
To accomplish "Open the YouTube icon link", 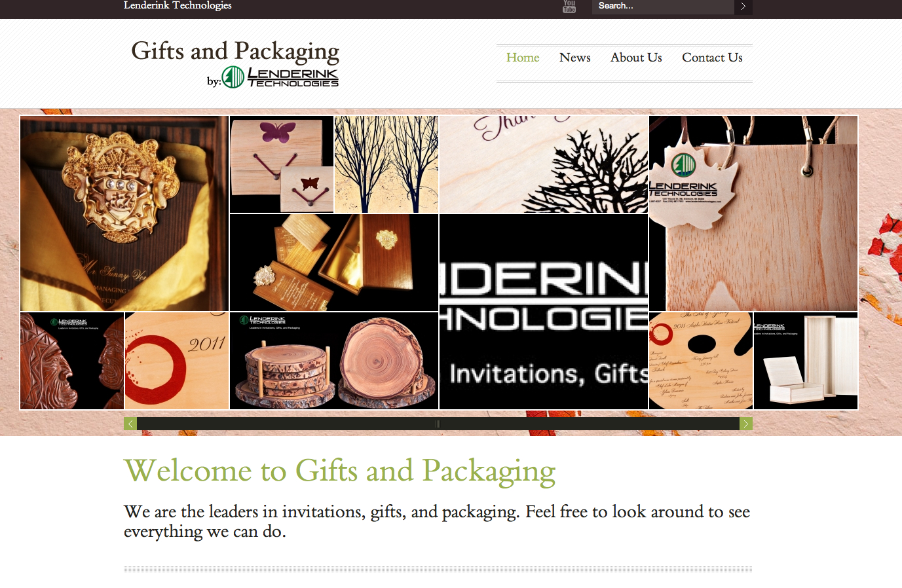I will (x=569, y=7).
